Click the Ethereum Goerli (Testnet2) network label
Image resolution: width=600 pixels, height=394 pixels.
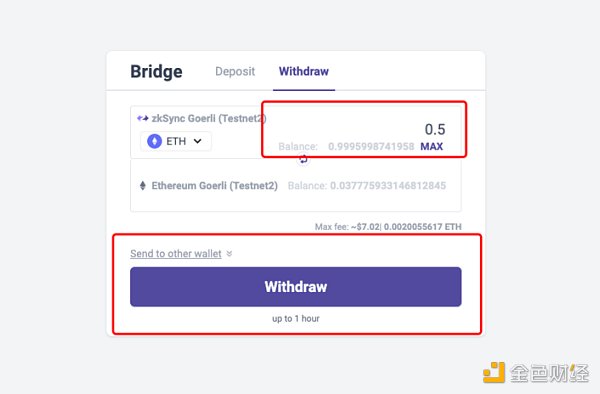(x=215, y=186)
